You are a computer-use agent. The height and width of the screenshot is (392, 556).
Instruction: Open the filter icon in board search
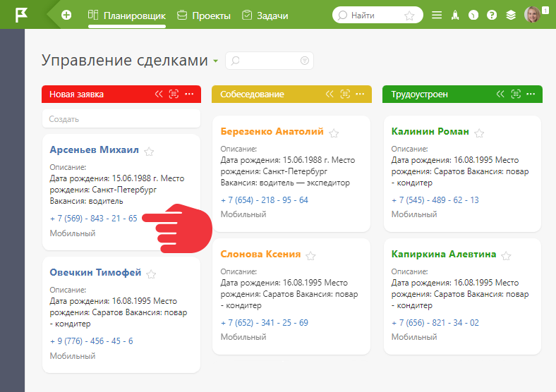304,61
